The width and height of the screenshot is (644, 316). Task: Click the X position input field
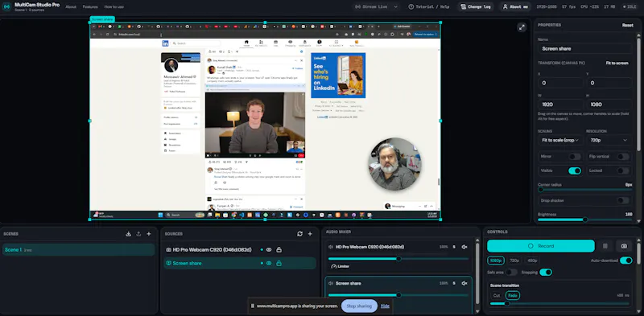pos(560,83)
